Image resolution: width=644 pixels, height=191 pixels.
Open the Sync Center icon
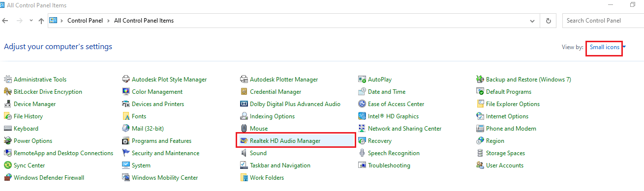[x=8, y=165]
